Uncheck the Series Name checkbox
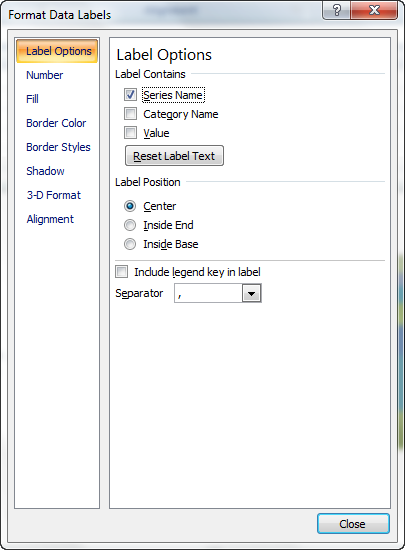405x550 pixels. (x=130, y=95)
